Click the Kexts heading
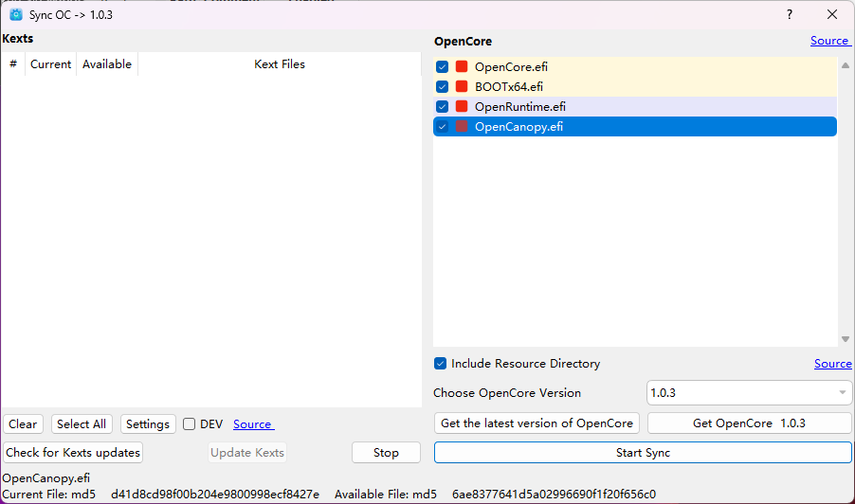This screenshot has width=855, height=504. (x=18, y=39)
